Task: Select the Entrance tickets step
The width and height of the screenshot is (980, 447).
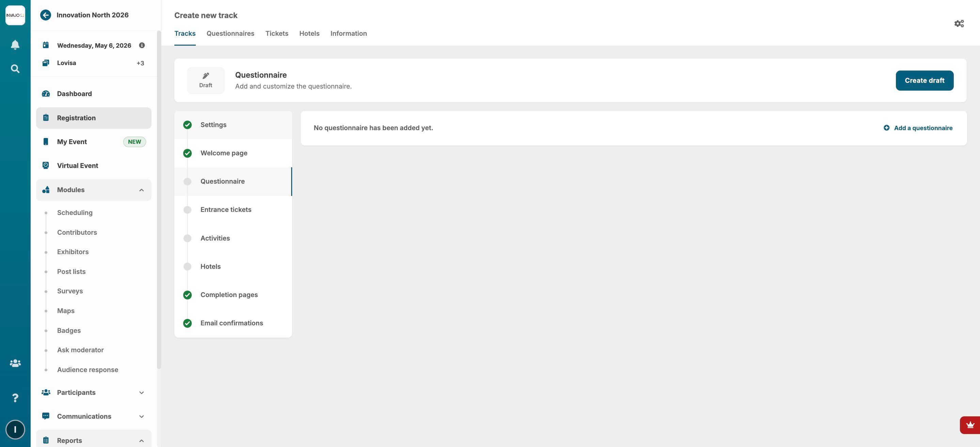Action: pos(226,210)
